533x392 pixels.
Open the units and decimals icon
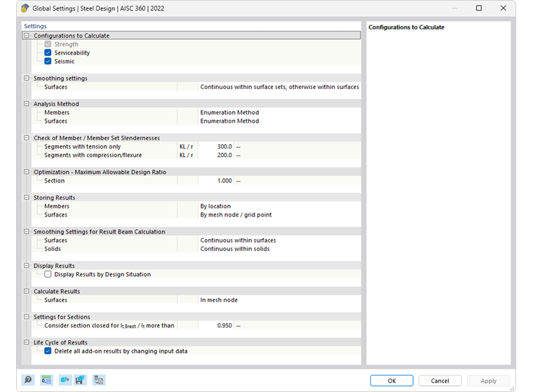(46, 380)
